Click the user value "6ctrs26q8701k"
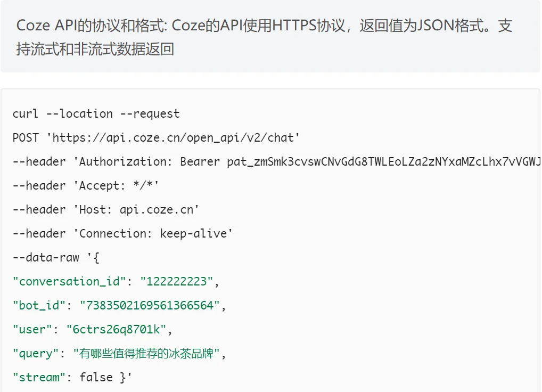 point(116,330)
